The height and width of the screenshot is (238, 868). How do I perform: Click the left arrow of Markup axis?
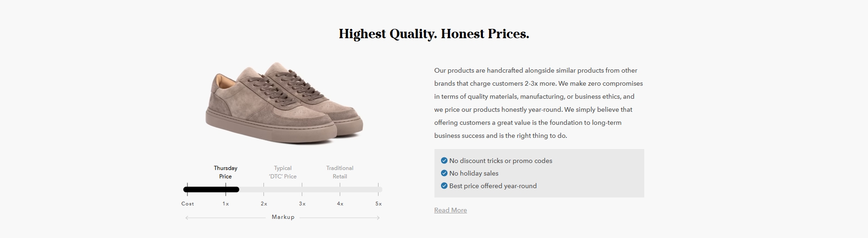click(x=187, y=218)
